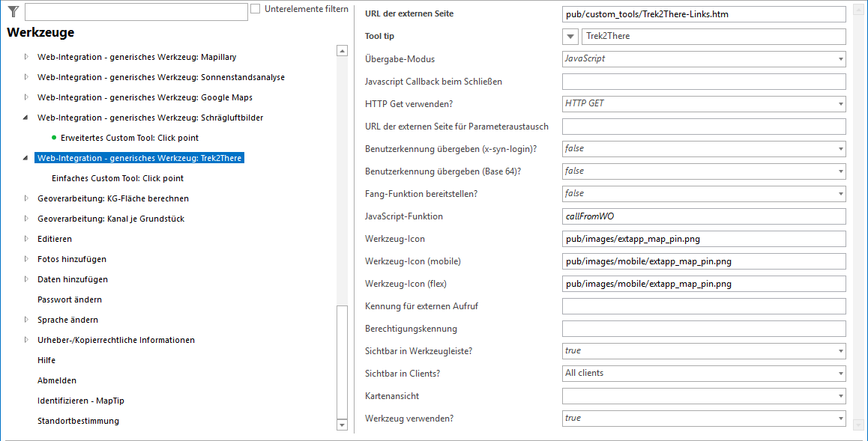Screen dimensions: 868x441
Task: Enable the Unterelemente filtern checkbox
Action: click(x=255, y=9)
